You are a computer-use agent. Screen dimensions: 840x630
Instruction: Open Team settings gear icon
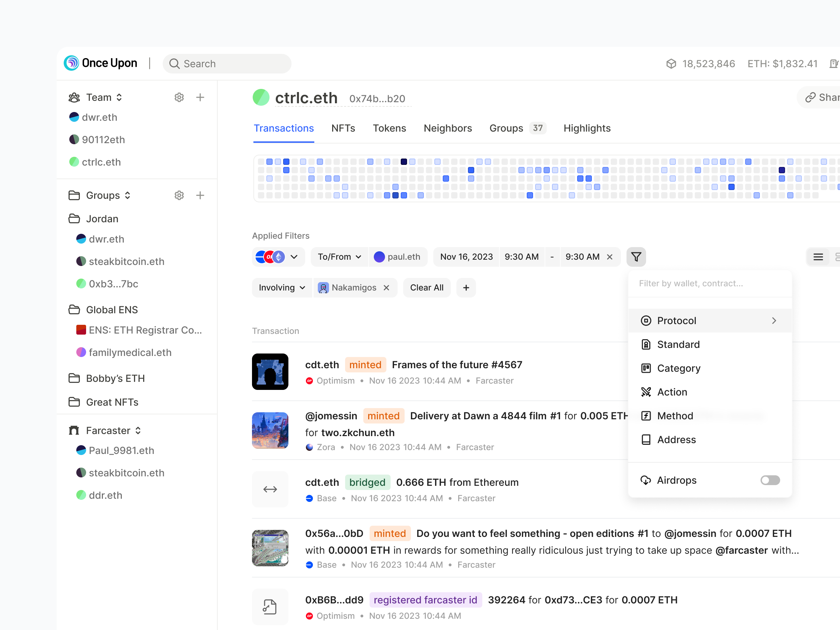point(179,98)
